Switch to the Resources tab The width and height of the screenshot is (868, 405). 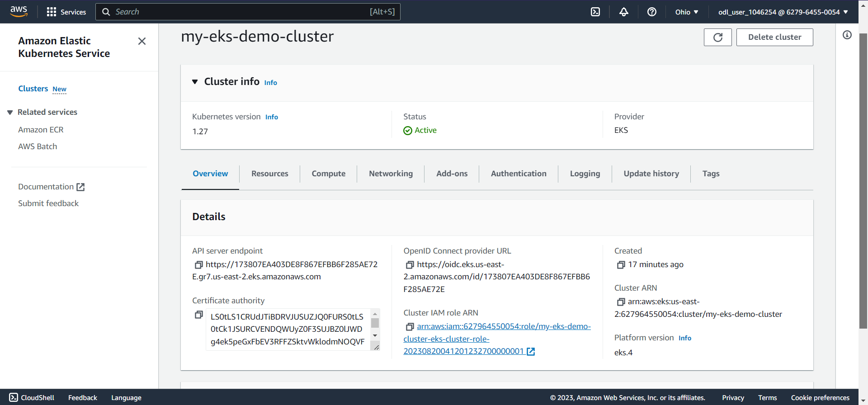click(270, 174)
